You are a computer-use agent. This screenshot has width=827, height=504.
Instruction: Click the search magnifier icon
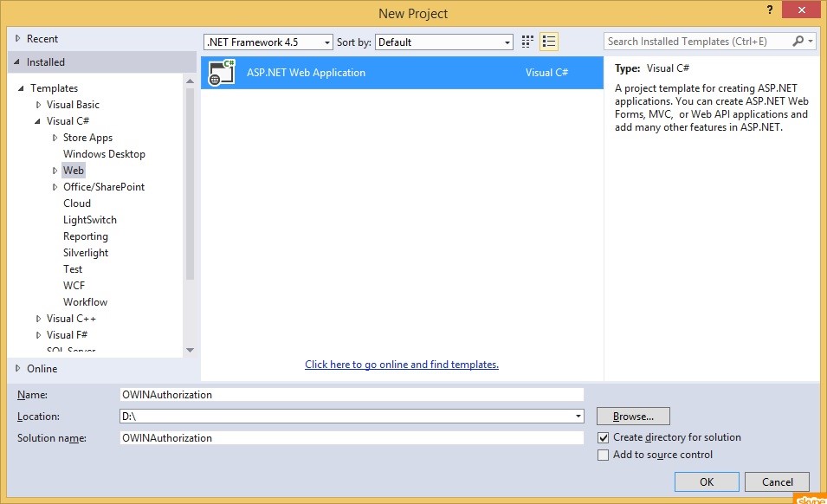coord(798,41)
